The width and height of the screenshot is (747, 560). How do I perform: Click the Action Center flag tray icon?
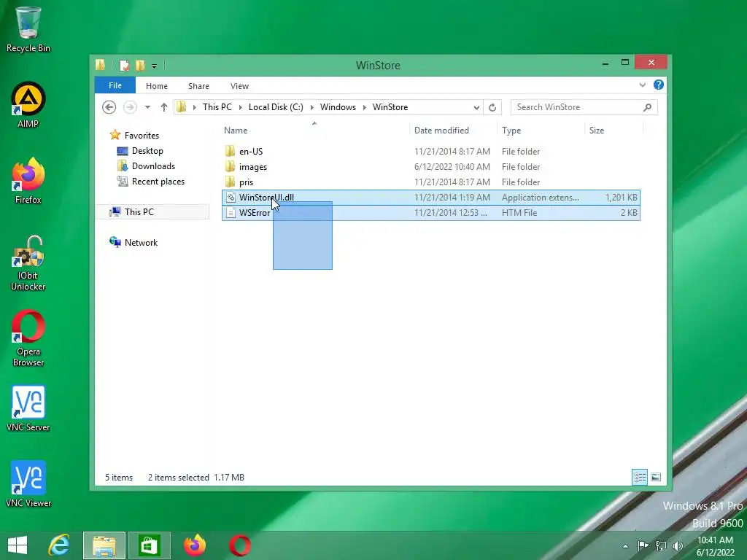click(643, 545)
